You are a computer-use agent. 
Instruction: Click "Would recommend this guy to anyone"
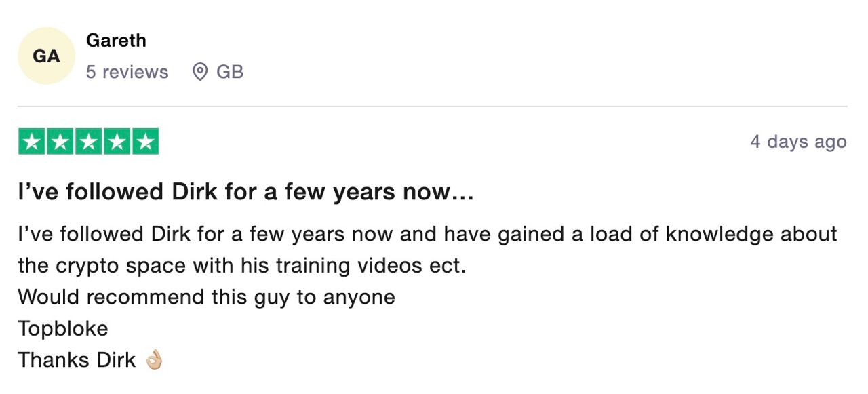pyautogui.click(x=206, y=297)
